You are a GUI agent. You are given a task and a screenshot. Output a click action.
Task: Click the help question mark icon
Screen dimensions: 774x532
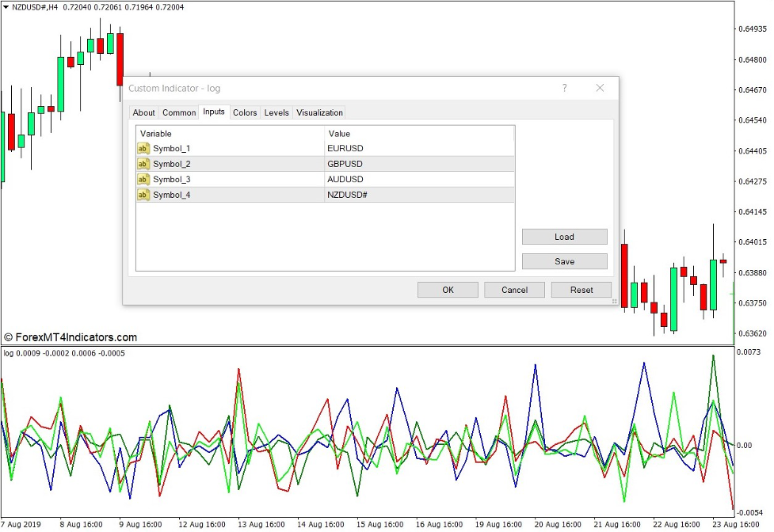(x=565, y=88)
